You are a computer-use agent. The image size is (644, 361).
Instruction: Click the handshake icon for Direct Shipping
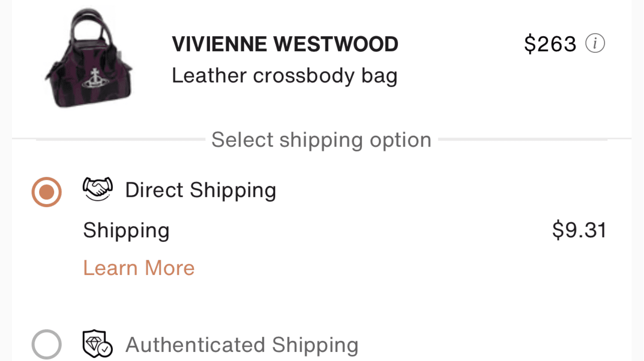97,189
